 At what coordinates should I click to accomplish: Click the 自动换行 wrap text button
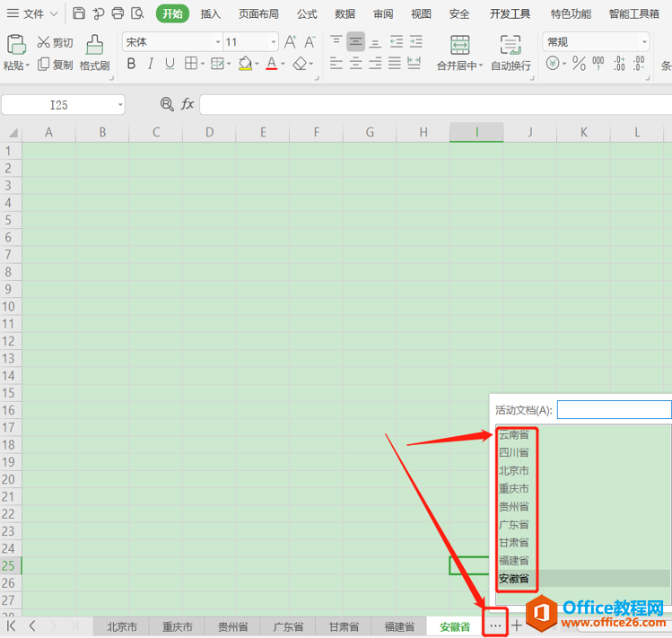[x=511, y=53]
